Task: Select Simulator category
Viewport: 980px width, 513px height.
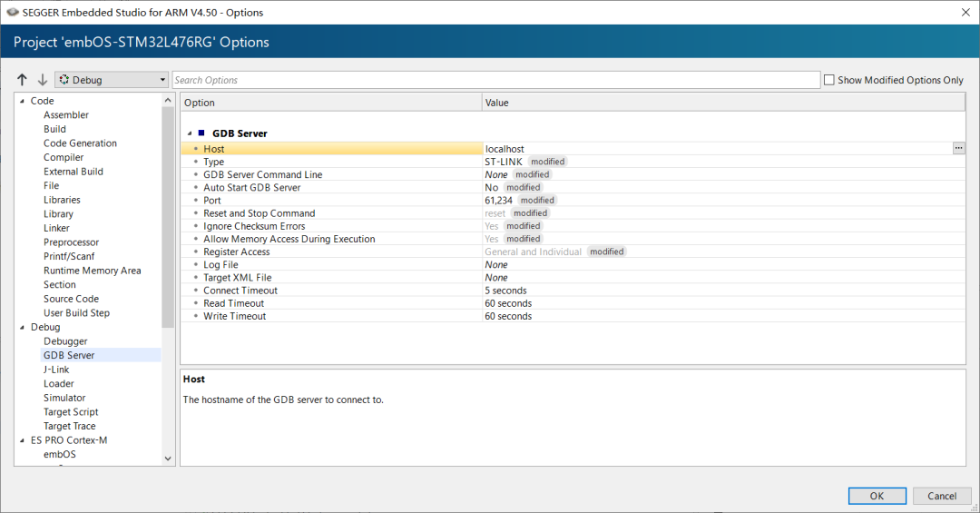Action: [x=64, y=398]
